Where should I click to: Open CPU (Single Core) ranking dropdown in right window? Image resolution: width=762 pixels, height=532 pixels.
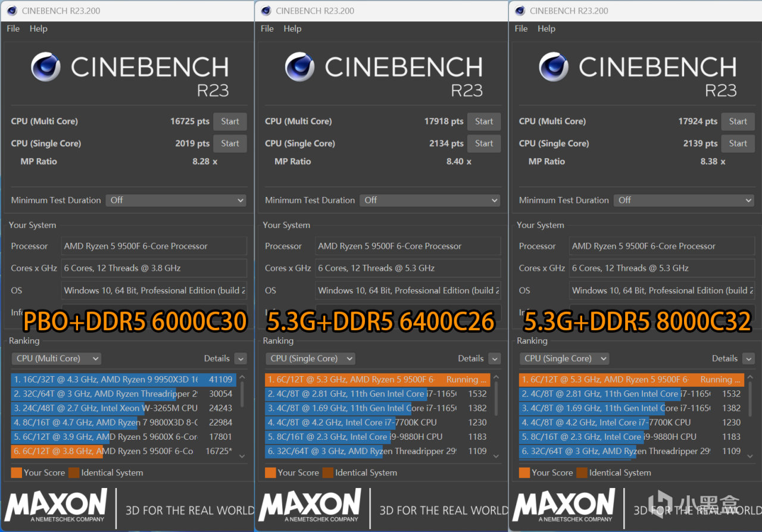(x=564, y=358)
